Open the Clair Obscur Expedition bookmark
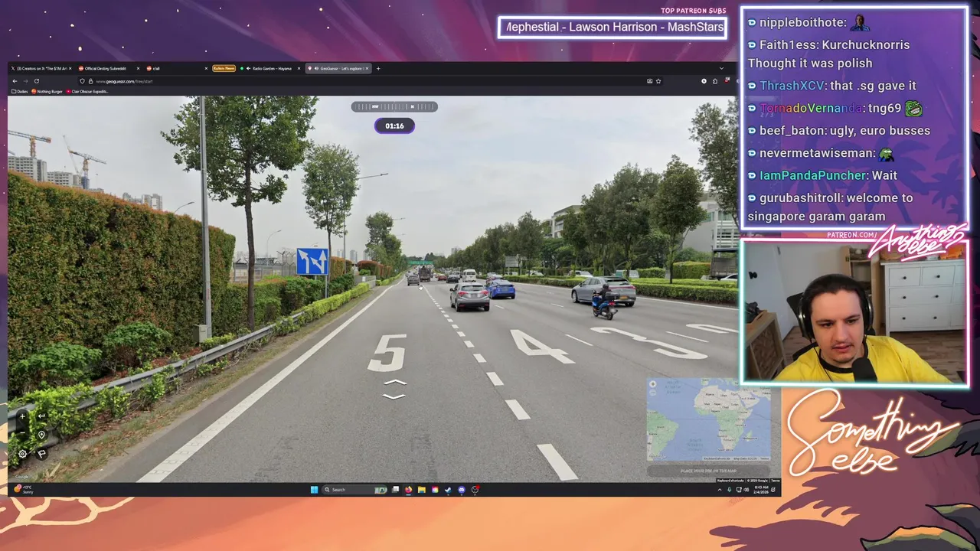 coord(86,92)
